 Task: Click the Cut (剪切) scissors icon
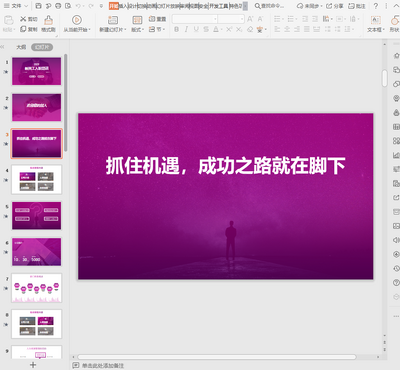click(x=23, y=19)
